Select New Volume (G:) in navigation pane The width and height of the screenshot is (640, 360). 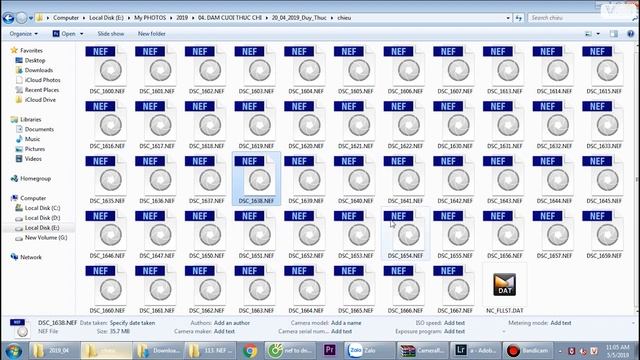tap(46, 238)
